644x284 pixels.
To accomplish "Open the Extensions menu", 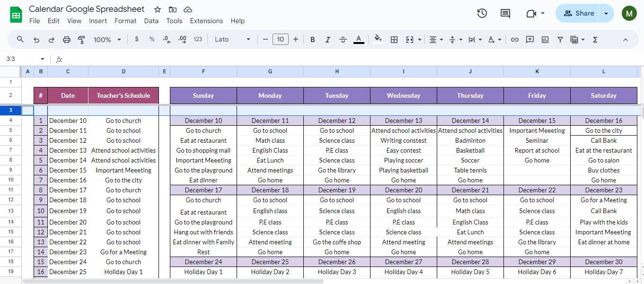I will pyautogui.click(x=206, y=21).
